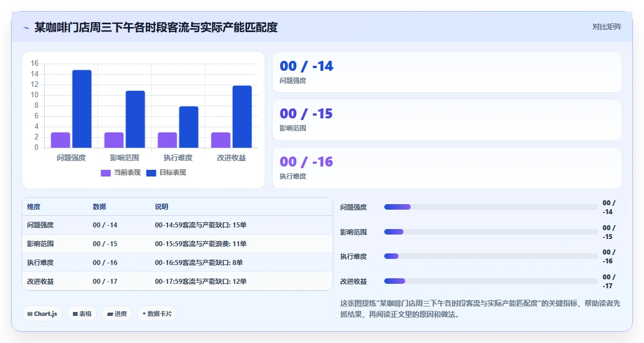This screenshot has height=343, width=644.
Task: Click the table cell reading 00 / -15
Action: (x=105, y=244)
